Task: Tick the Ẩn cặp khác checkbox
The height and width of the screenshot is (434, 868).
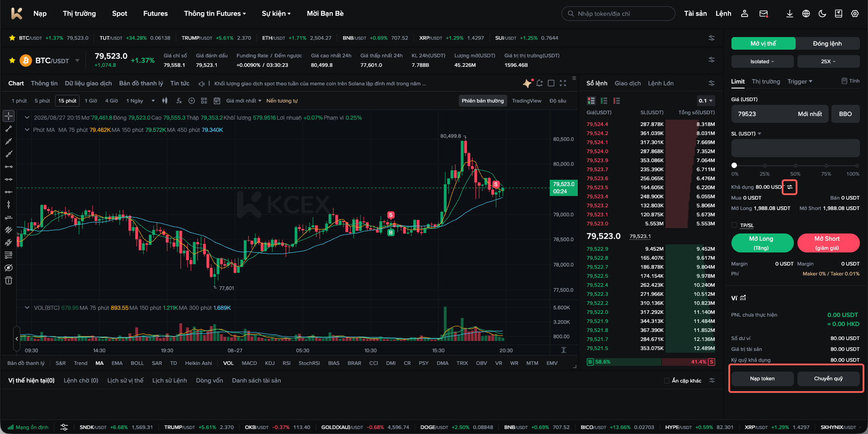Action: [x=666, y=381]
